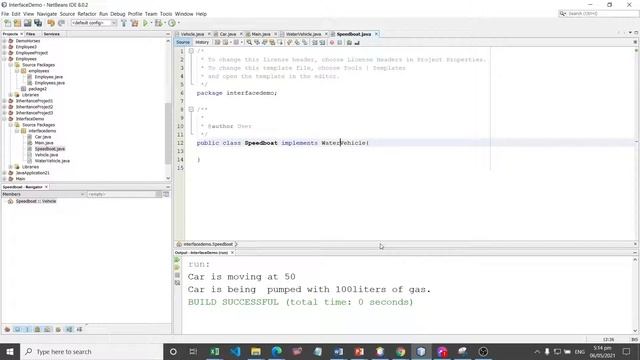
Task: Click the Profile Project clock icon
Action: (x=172, y=23)
